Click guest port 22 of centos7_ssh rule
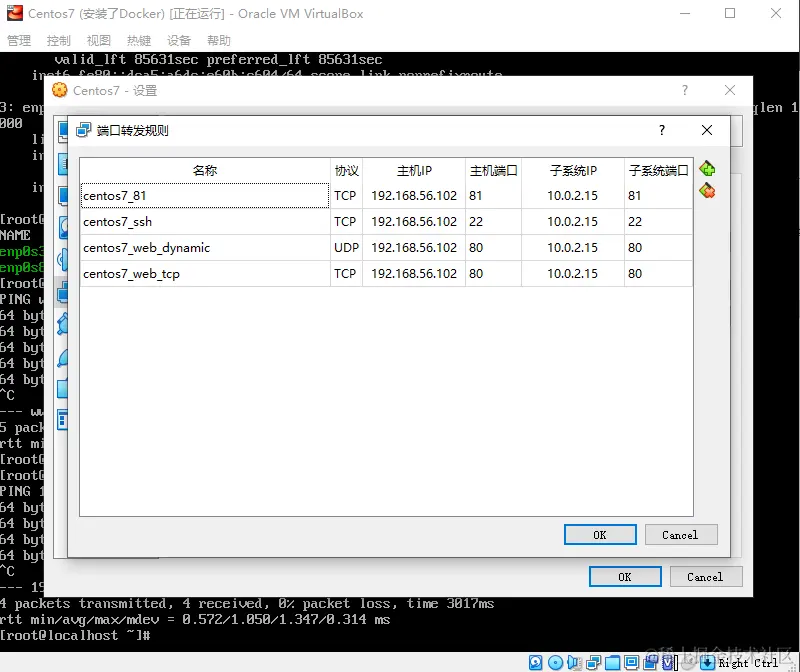This screenshot has height=672, width=800. click(658, 222)
